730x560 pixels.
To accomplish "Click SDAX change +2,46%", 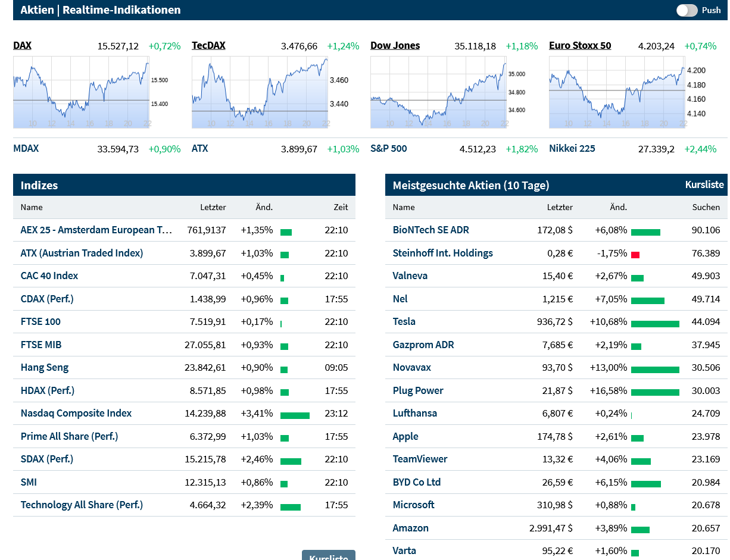I will tap(257, 459).
